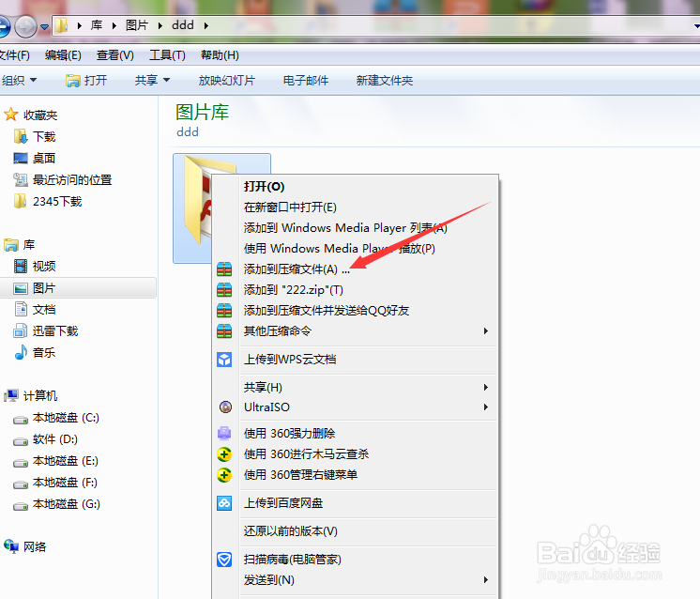Expand 其他压缩命令 submenu
Viewport: 700px width, 599px height.
pyautogui.click(x=355, y=331)
